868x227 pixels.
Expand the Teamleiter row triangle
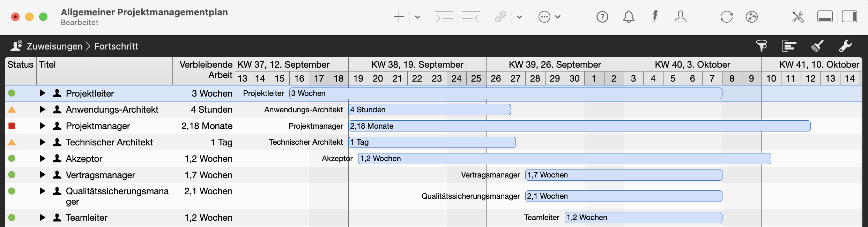point(42,218)
